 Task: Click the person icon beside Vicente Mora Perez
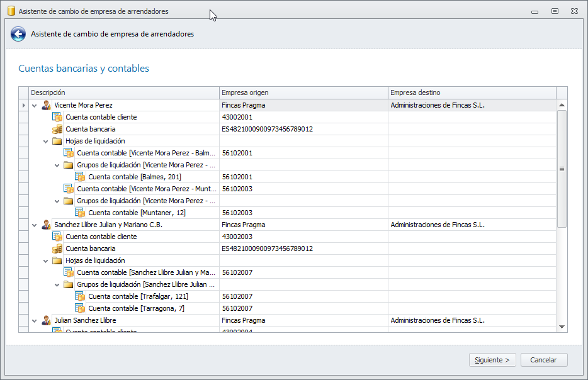(x=46, y=105)
